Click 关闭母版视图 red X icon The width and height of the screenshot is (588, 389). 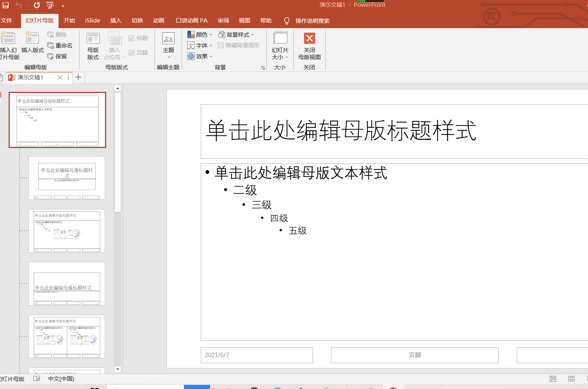coord(310,38)
